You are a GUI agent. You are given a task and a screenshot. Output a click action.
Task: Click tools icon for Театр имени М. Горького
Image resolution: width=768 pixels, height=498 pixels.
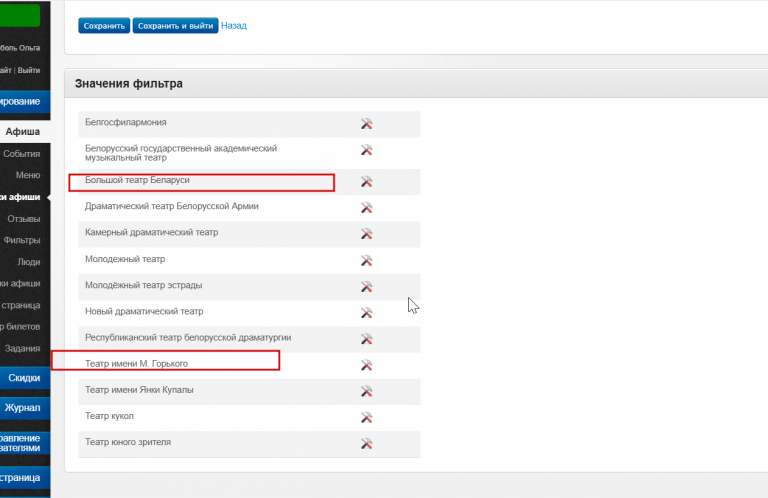[366, 365]
